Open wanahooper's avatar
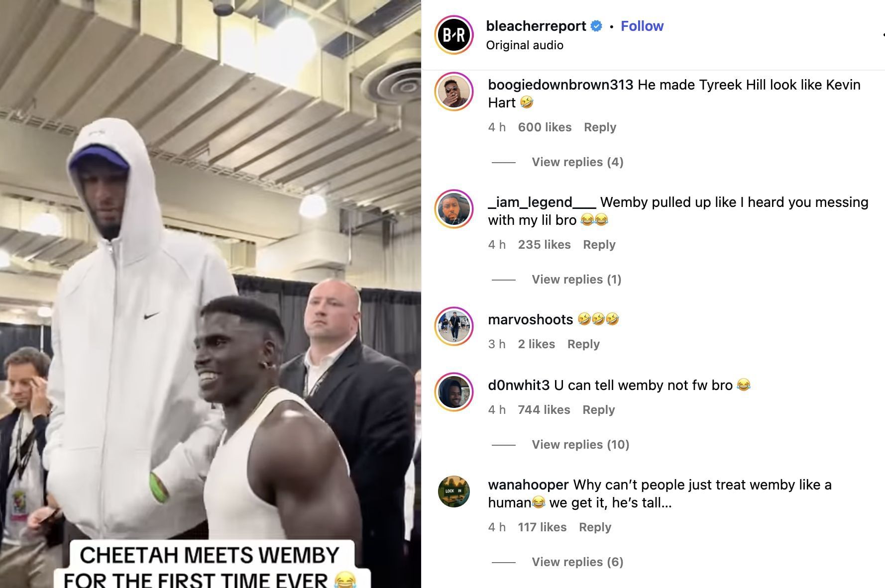 pyautogui.click(x=453, y=491)
